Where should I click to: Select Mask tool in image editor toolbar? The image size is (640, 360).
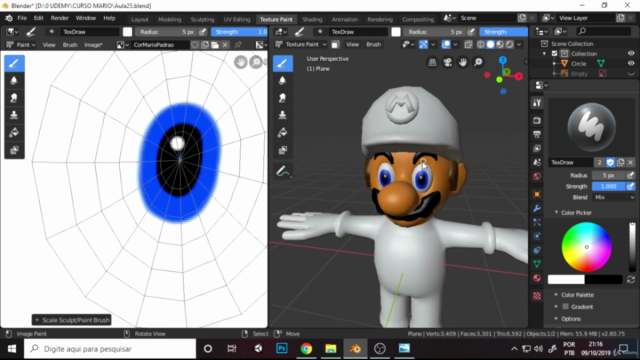pos(14,150)
